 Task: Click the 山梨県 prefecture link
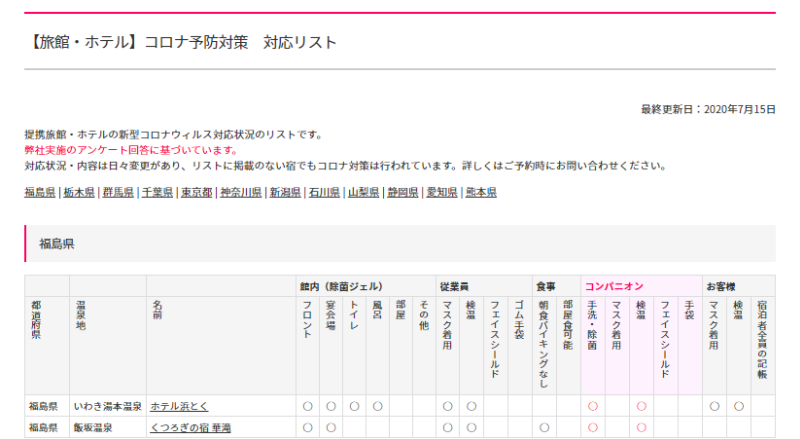[363, 192]
